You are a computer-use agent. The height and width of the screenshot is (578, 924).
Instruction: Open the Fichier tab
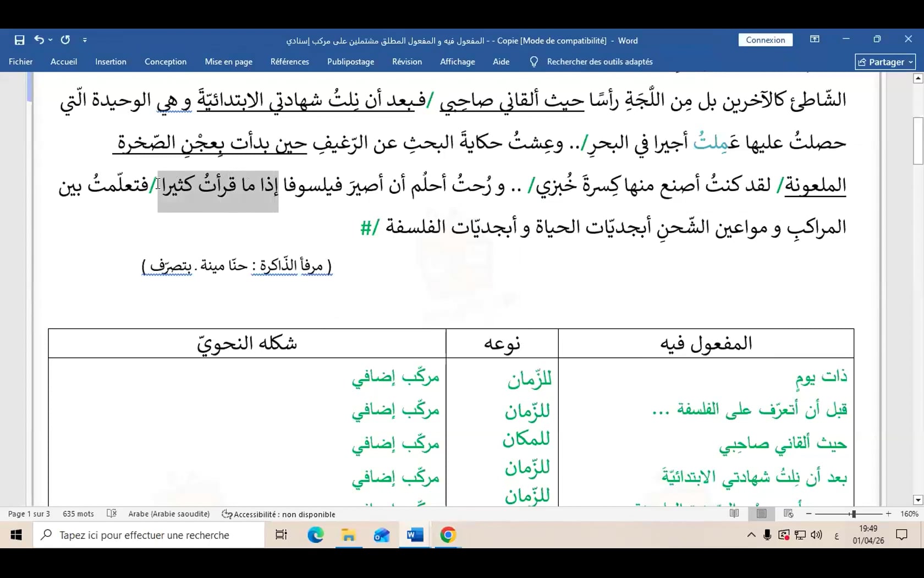[21, 62]
